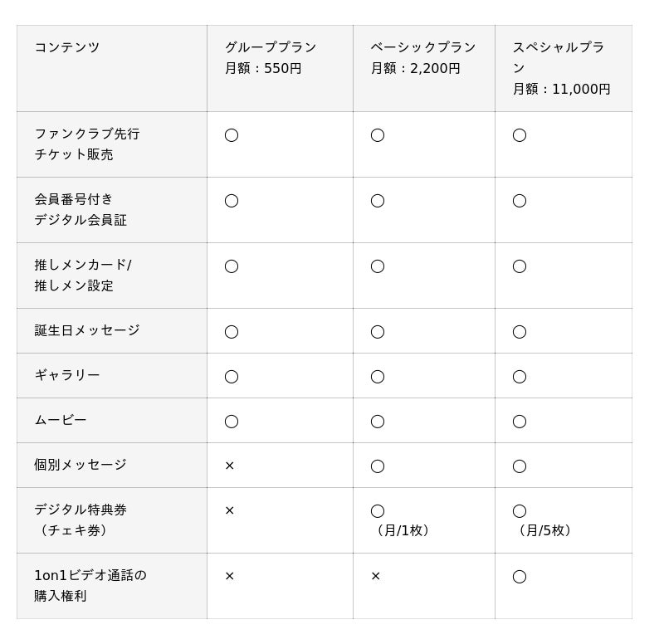Click the circle for 1on1ビデオ通話 under スペシャルプラン
664x644 pixels.
coord(520,577)
